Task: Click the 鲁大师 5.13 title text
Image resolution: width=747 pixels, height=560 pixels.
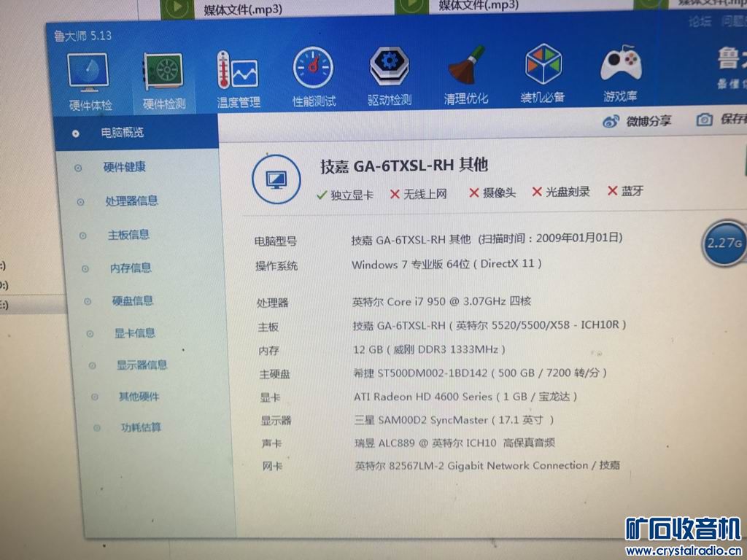Action: click(82, 36)
